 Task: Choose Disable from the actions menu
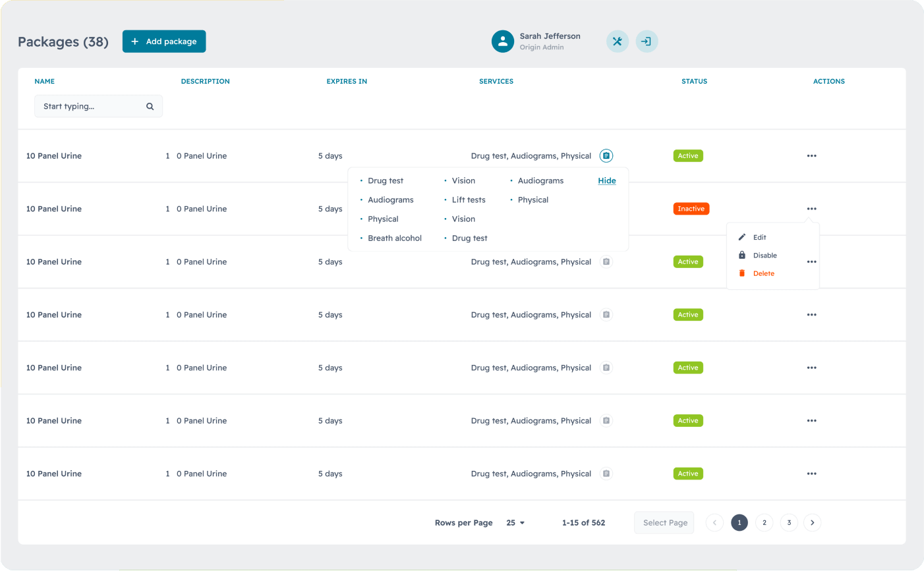[765, 256]
